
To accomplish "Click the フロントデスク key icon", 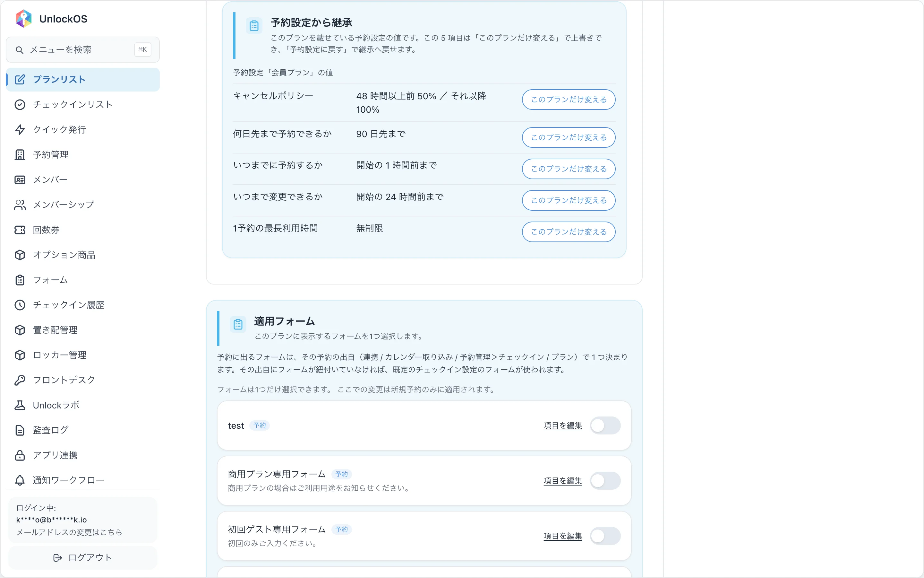I will point(20,380).
